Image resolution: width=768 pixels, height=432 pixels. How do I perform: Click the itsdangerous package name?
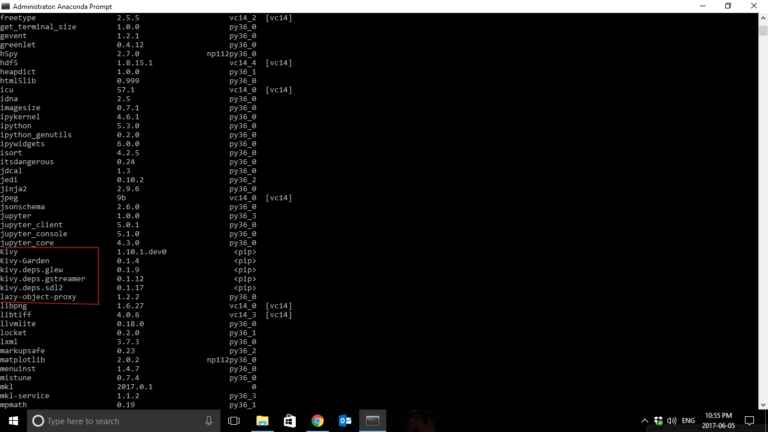[x=27, y=162]
